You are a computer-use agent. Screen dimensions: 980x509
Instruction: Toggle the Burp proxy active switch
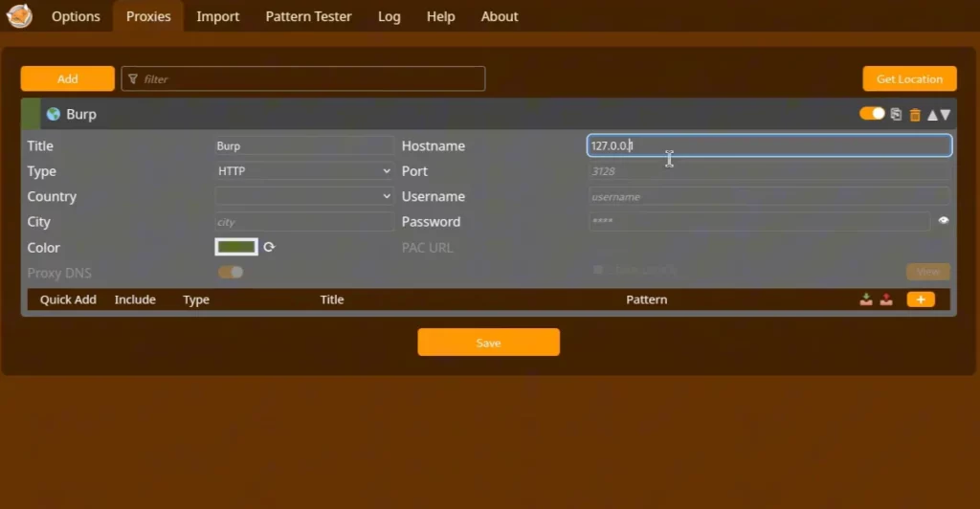pyautogui.click(x=872, y=114)
